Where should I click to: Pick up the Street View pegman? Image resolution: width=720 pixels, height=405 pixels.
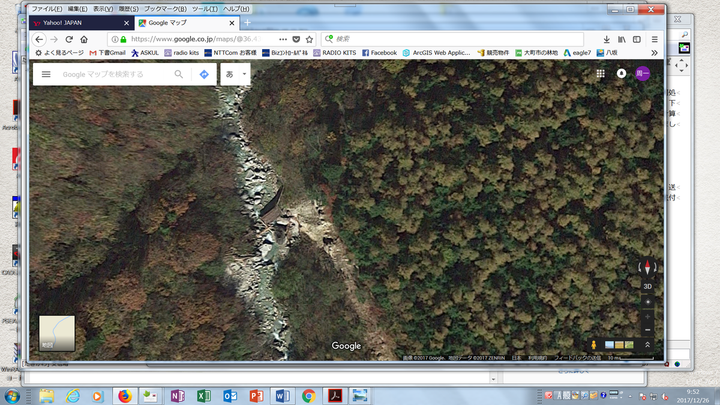(x=594, y=345)
